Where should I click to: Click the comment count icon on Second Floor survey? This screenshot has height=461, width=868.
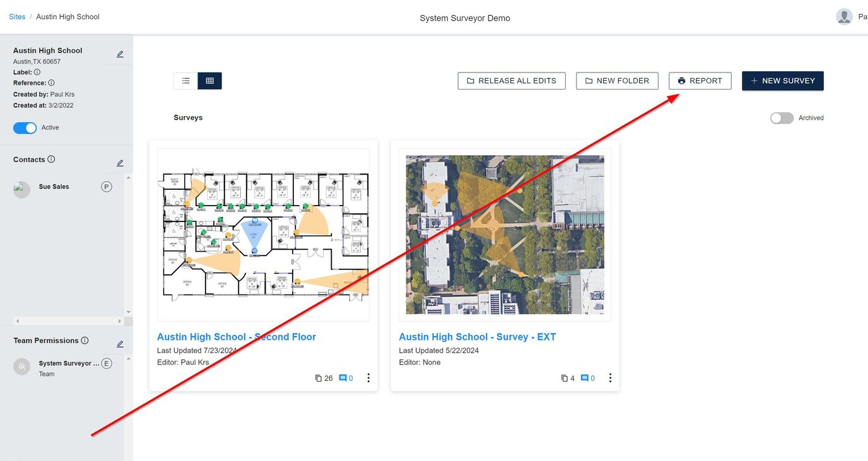click(341, 378)
